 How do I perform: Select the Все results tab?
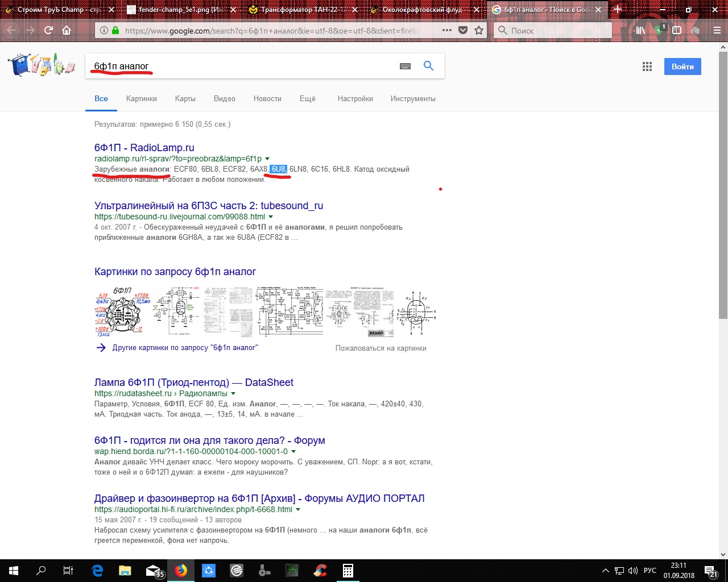pos(101,98)
